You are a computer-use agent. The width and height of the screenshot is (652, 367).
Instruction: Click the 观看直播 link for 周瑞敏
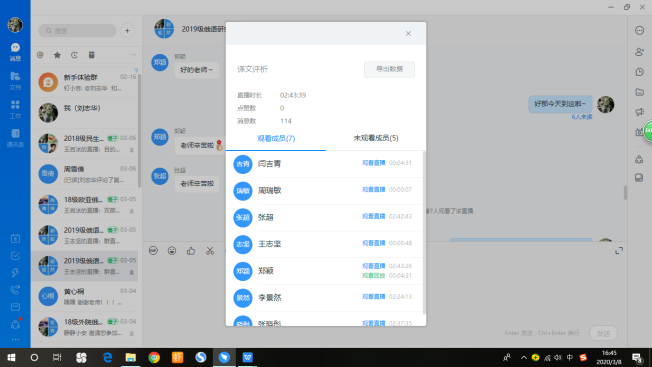point(373,190)
